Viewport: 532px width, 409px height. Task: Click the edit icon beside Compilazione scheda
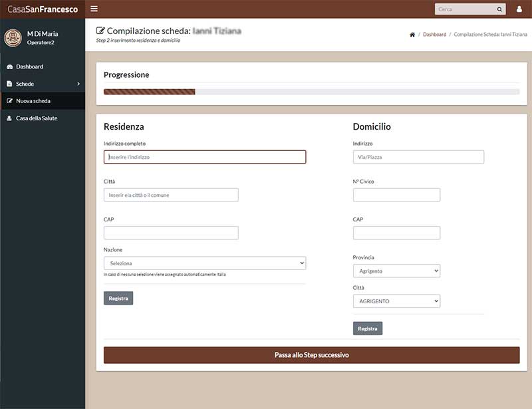(100, 31)
